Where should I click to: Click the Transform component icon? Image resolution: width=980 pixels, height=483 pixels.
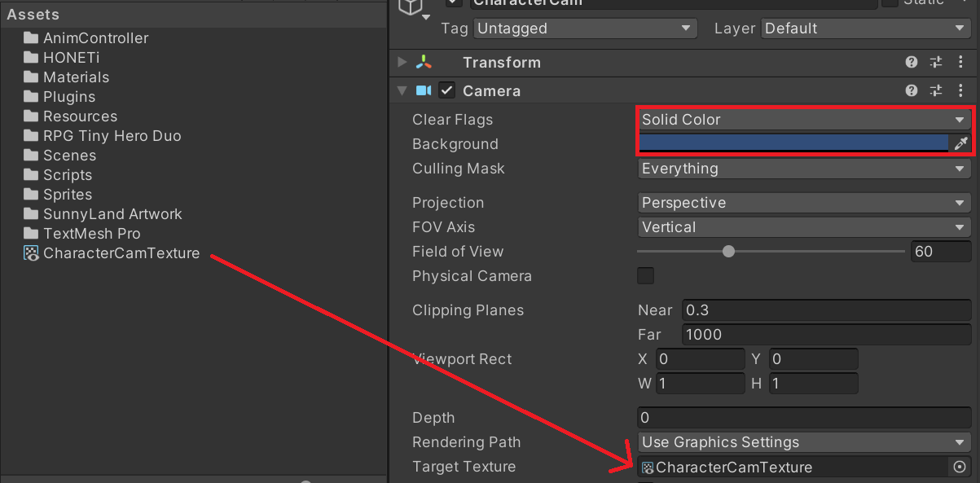coord(424,63)
